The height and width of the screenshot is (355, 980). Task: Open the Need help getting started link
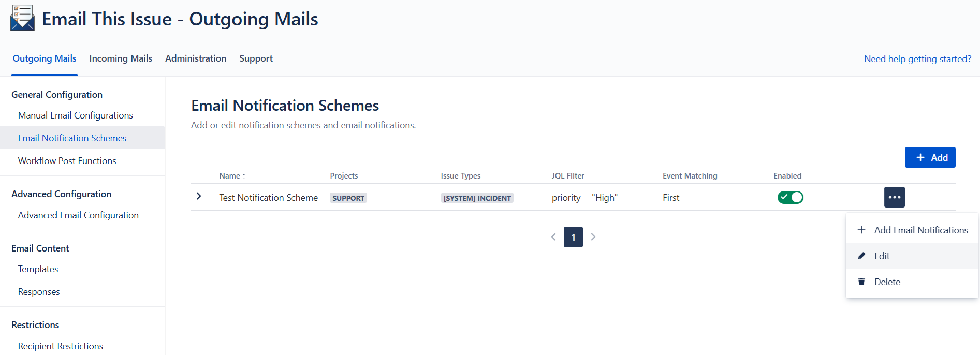pyautogui.click(x=917, y=59)
